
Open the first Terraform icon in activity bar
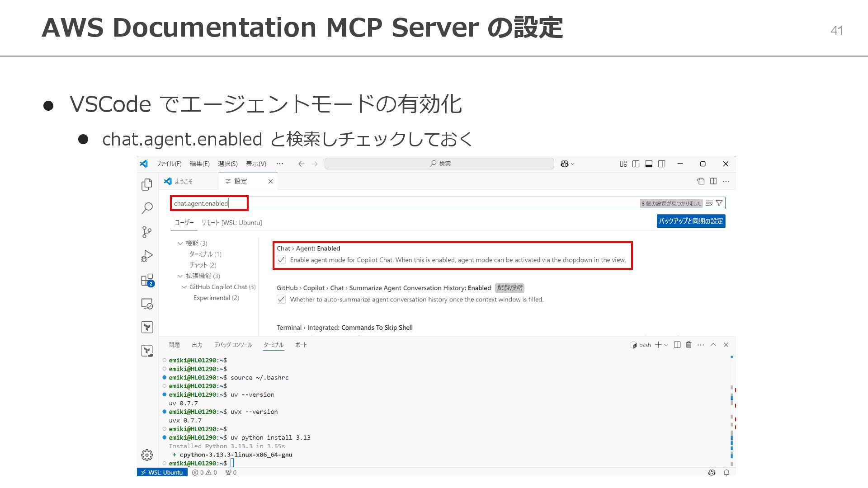pos(147,327)
